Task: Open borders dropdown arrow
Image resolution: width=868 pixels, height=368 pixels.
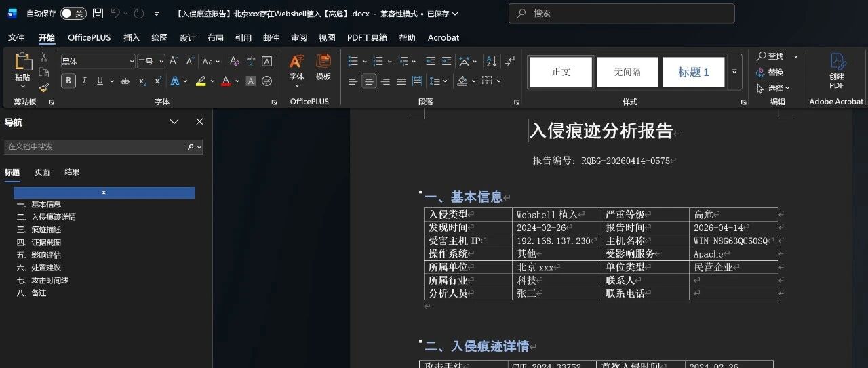Action: tap(499, 81)
